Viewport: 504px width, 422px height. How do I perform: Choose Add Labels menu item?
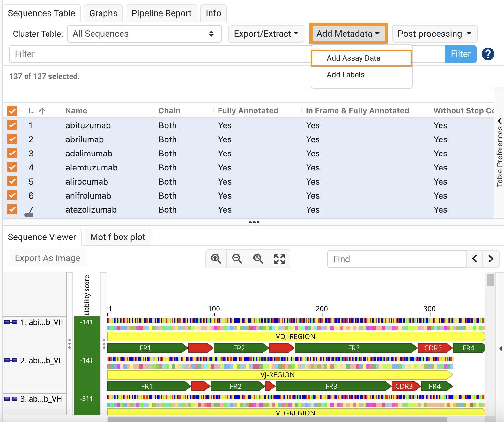pyautogui.click(x=361, y=75)
